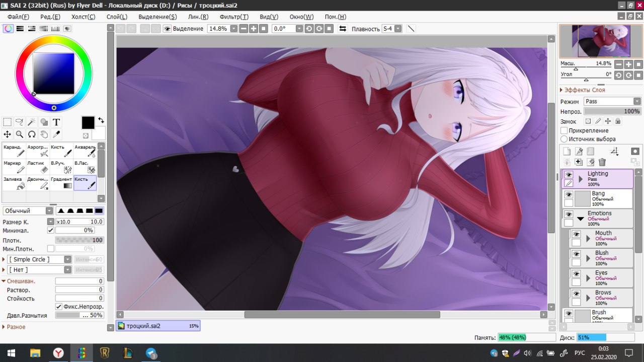Open the Выделение menu
The width and height of the screenshot is (644, 362).
[x=157, y=17]
